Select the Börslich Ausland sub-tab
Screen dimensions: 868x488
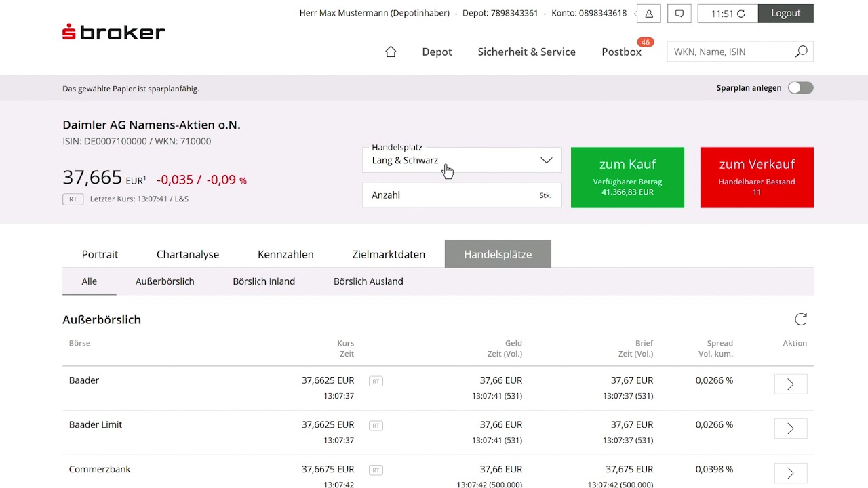368,281
